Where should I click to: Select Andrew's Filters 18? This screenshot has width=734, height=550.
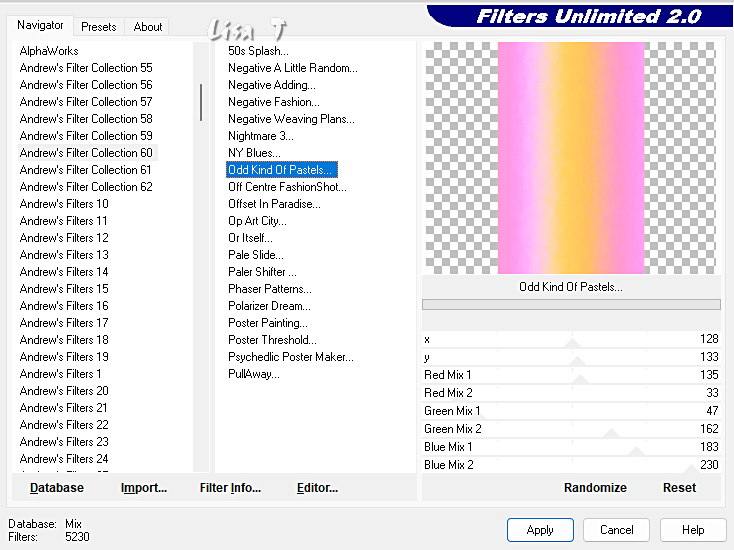(64, 340)
